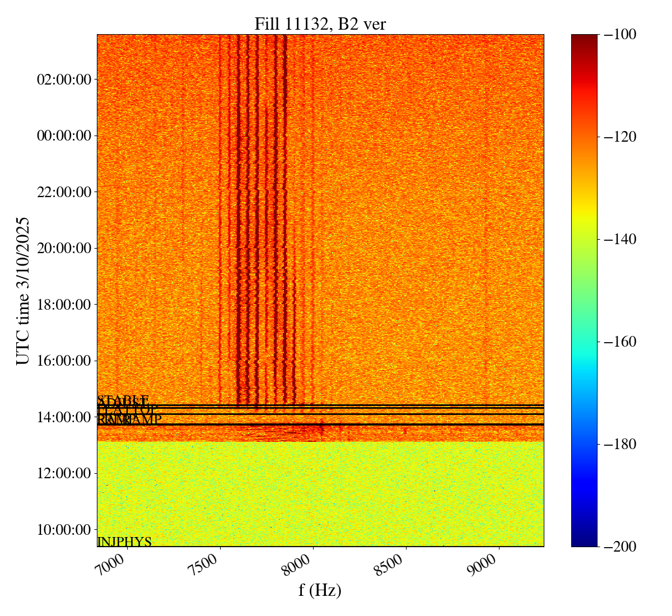Click the 18:00:00 time tick label
The height and width of the screenshot is (616, 672).
pos(64,305)
